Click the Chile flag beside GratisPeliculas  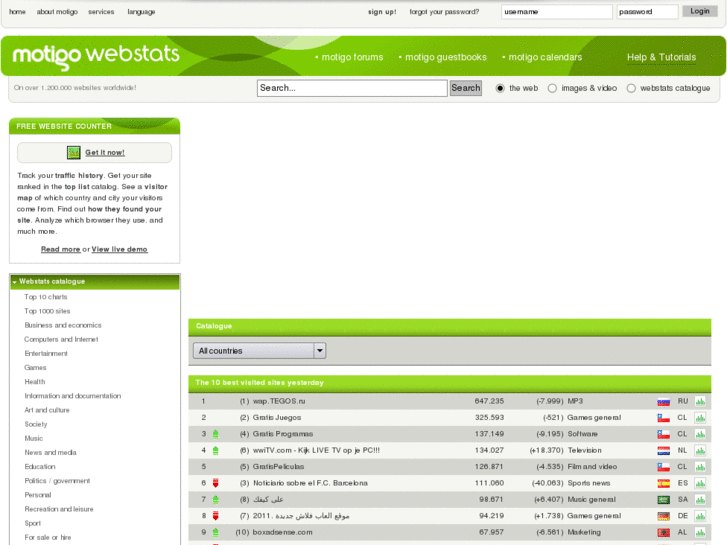663,467
